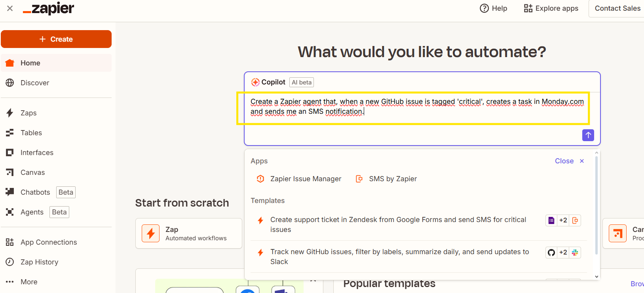Go to the Canvas section

pyautogui.click(x=32, y=172)
